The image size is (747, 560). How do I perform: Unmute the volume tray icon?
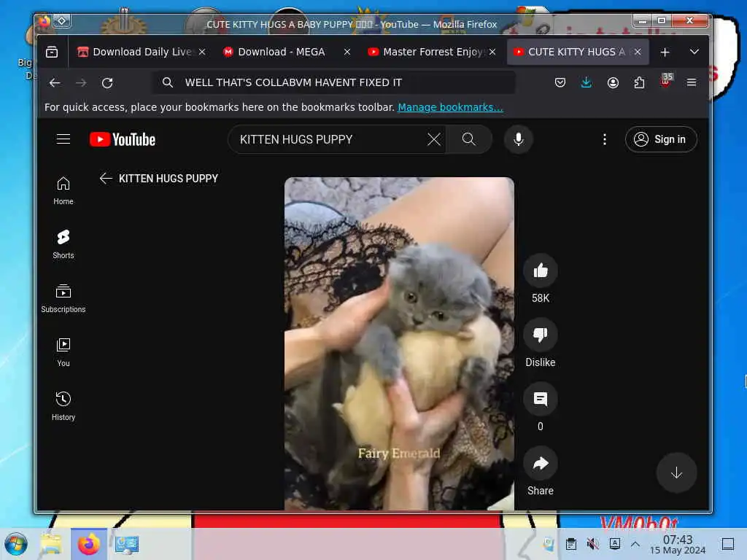[x=592, y=543]
